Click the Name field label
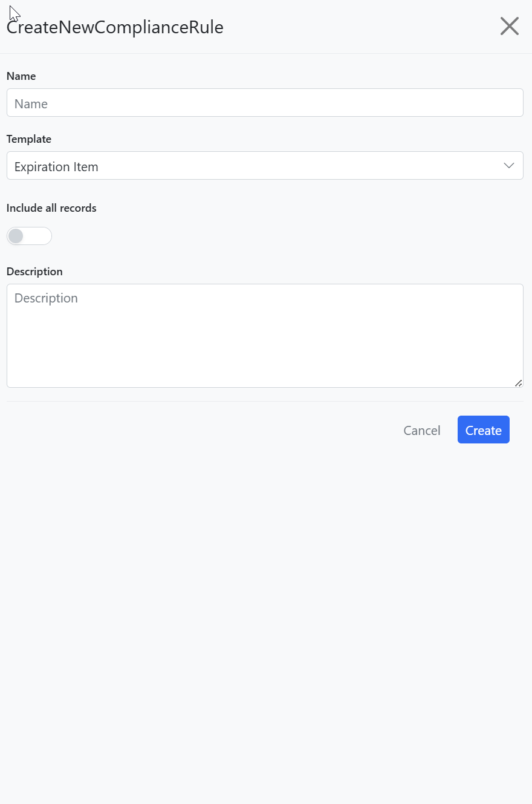Image resolution: width=532 pixels, height=804 pixels. [x=21, y=76]
